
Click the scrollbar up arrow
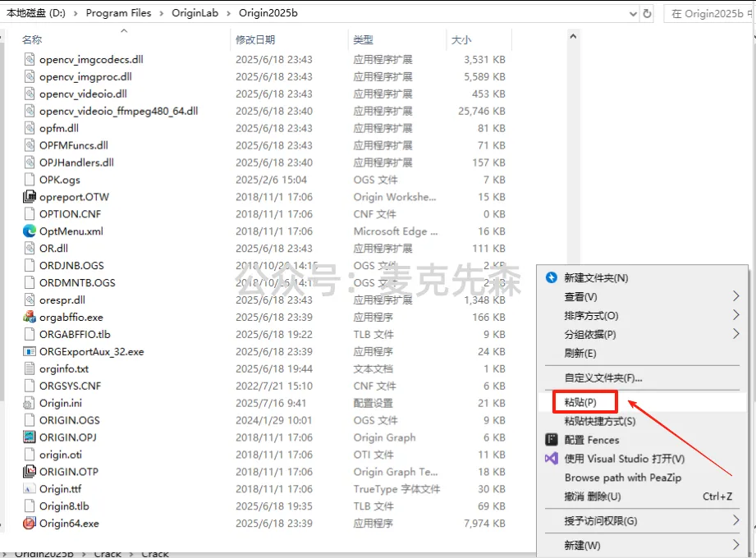tap(573, 36)
